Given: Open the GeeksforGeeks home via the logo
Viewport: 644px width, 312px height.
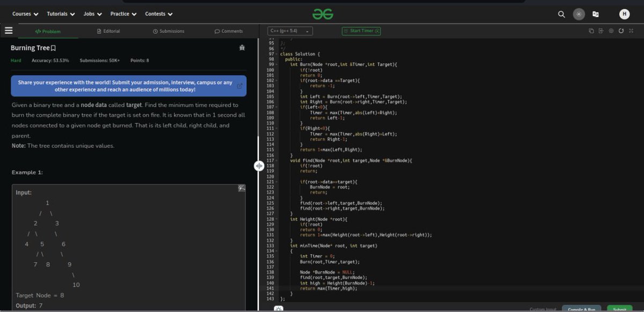Looking at the screenshot, I should pyautogui.click(x=322, y=13).
